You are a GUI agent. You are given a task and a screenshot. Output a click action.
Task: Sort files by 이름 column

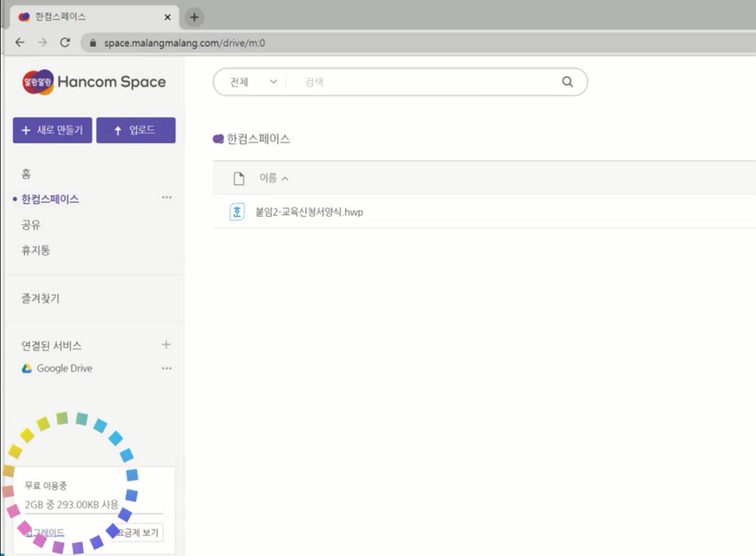[273, 178]
